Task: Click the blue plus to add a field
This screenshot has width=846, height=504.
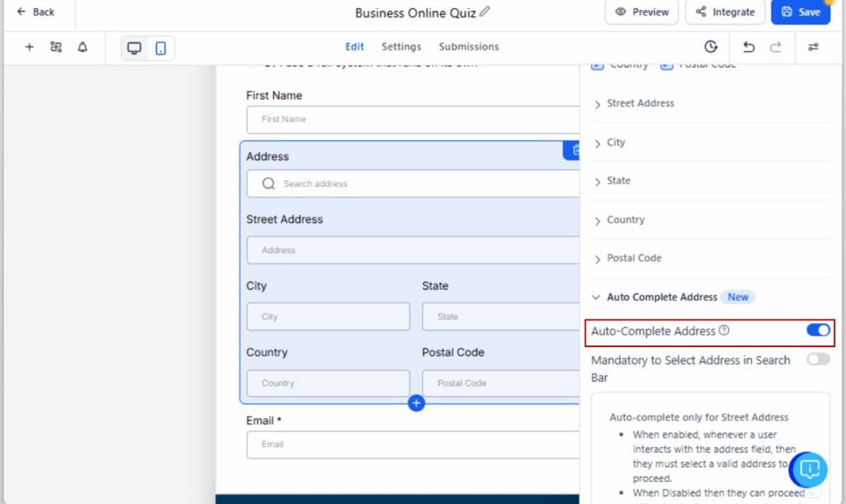Action: (x=416, y=403)
